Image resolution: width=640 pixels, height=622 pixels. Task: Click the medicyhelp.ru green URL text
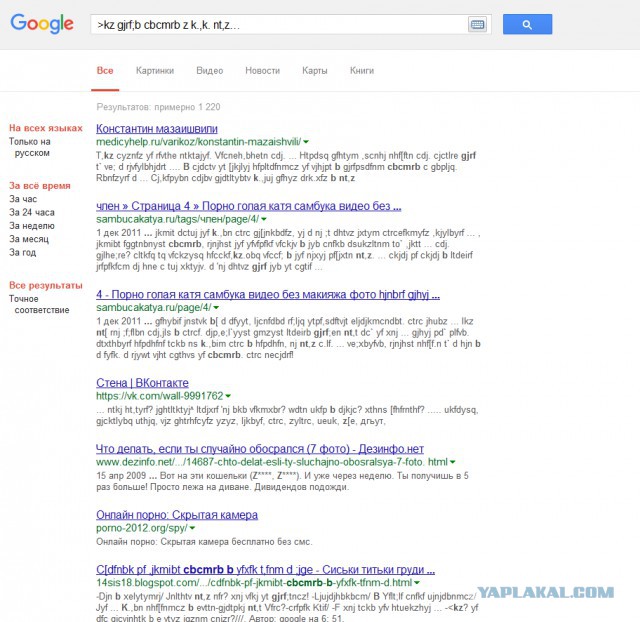click(x=199, y=142)
